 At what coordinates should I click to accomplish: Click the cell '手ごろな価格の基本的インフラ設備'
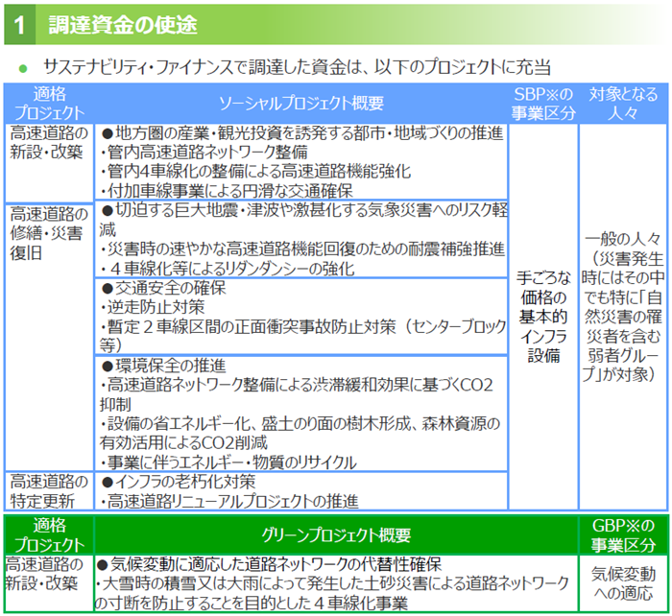[x=543, y=317]
